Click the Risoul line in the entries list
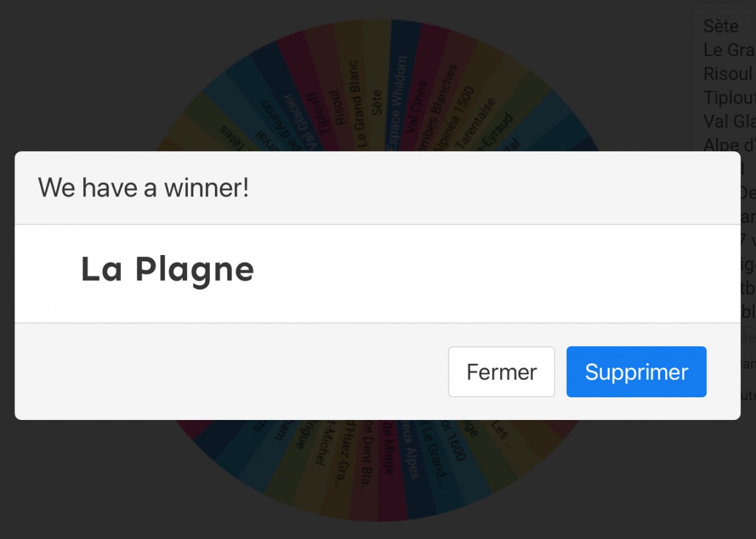 (728, 74)
